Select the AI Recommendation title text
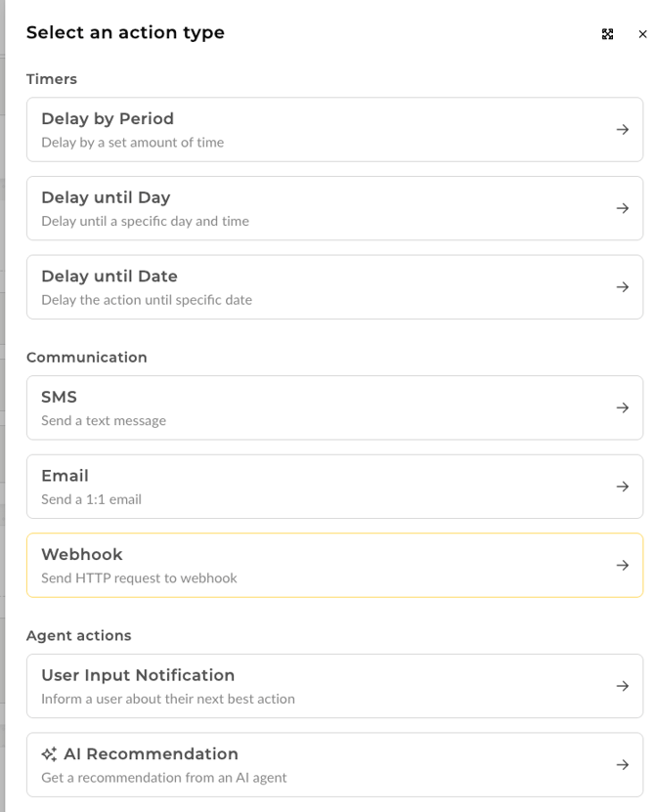Screen dimensions: 655x812 click(151, 754)
